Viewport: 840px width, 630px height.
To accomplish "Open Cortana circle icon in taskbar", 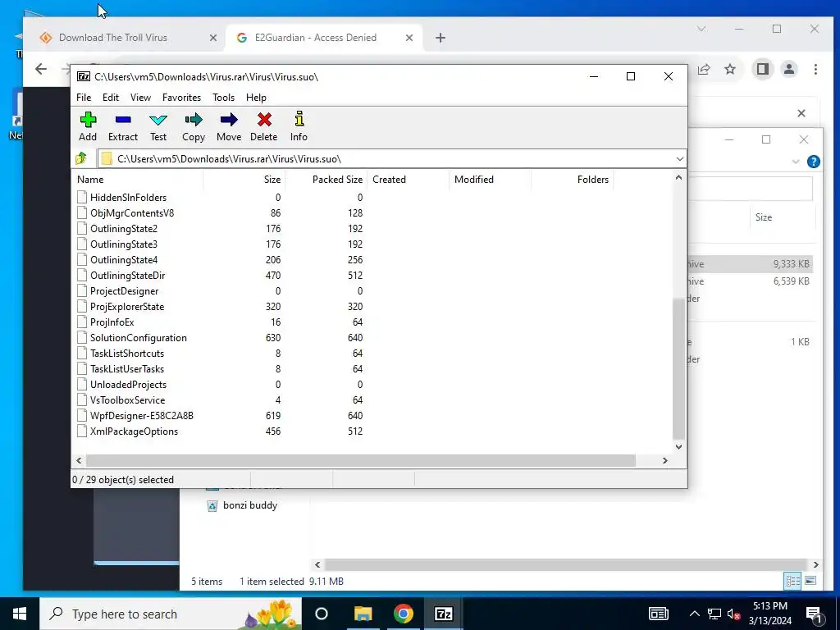I will click(x=322, y=614).
